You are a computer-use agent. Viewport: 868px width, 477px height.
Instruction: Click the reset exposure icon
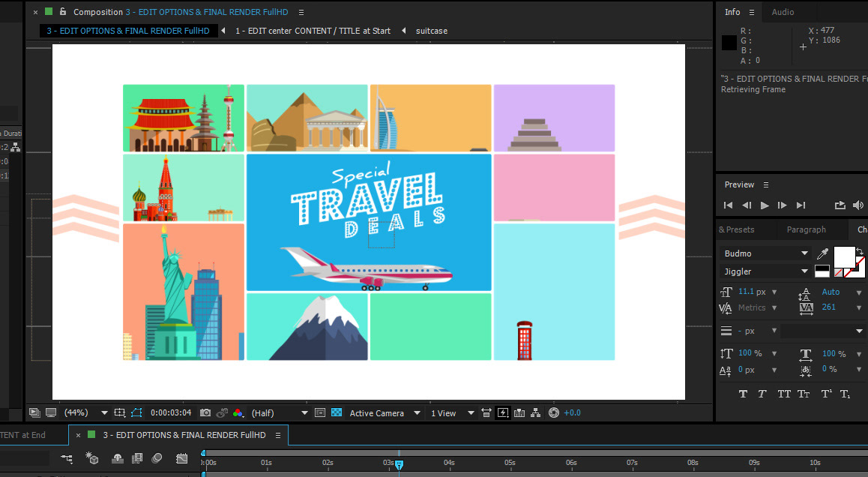click(554, 413)
